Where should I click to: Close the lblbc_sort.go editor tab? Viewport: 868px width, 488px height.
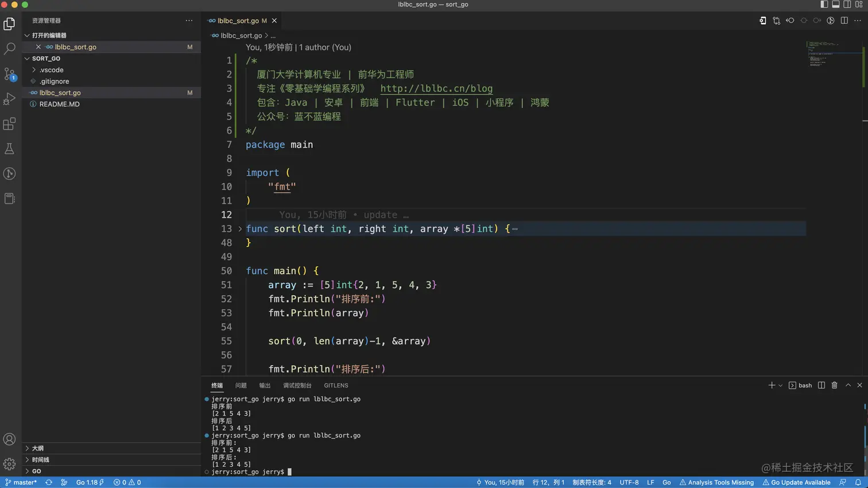tap(274, 21)
